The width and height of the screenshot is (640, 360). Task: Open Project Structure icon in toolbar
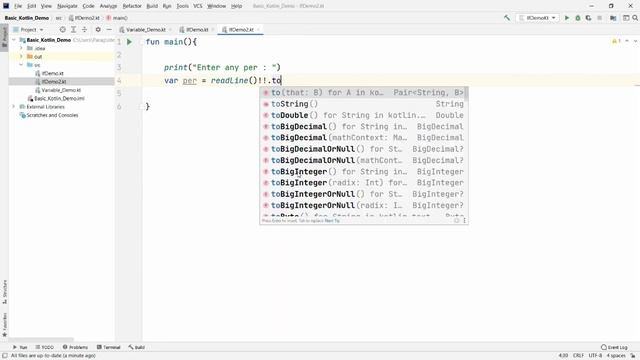click(613, 18)
